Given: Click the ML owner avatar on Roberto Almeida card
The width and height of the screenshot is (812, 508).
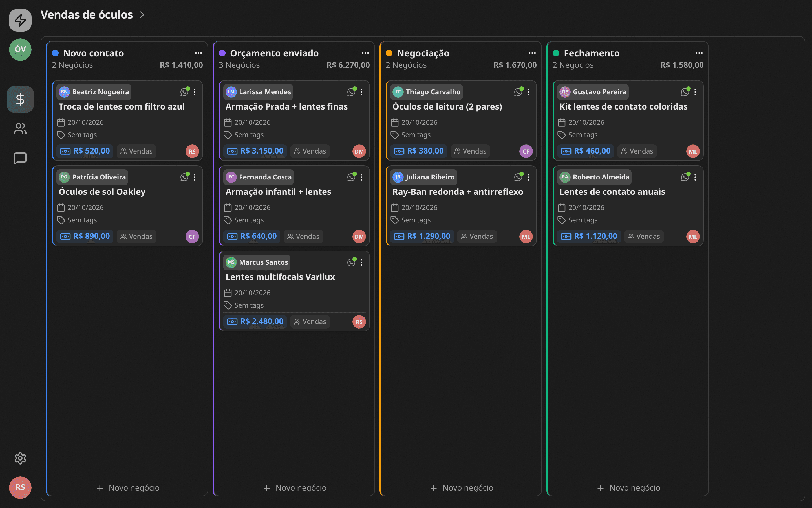Looking at the screenshot, I should (x=693, y=237).
